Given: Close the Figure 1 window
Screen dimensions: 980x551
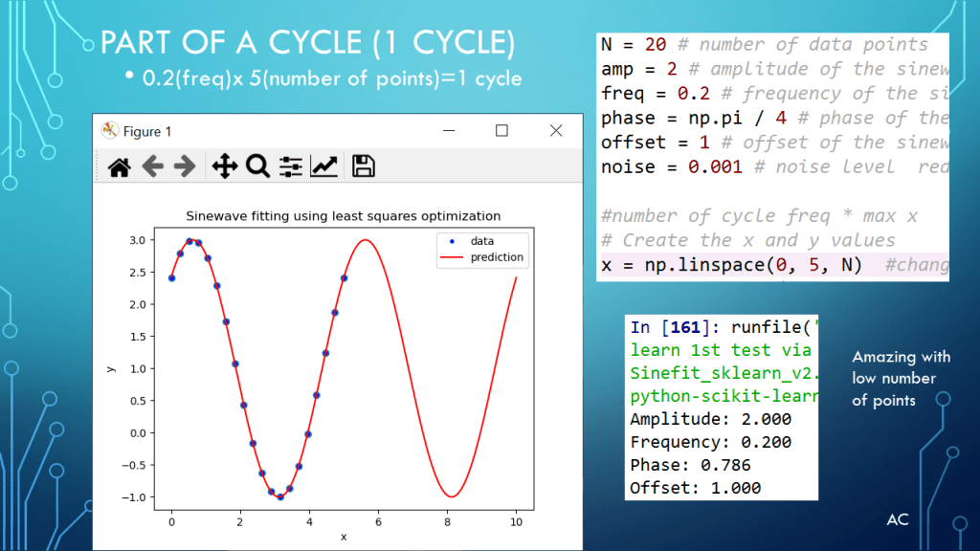Looking at the screenshot, I should (x=555, y=131).
